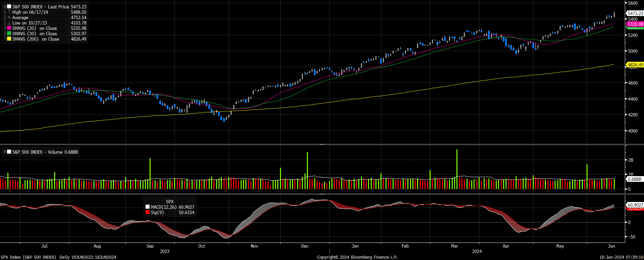Click the SMAVG (20) value 5335.98 in legend
Screen dimensions: 644x260
[x=79, y=28]
